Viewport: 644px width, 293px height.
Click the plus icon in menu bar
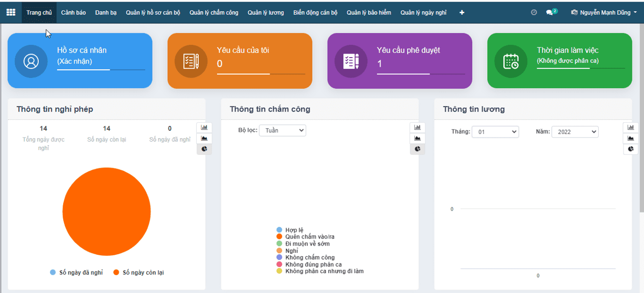pos(462,12)
